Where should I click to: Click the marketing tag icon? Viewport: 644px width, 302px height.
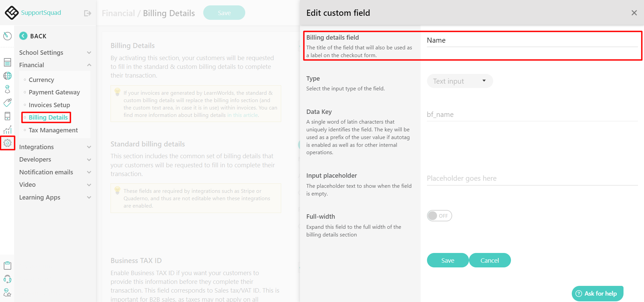click(x=7, y=102)
